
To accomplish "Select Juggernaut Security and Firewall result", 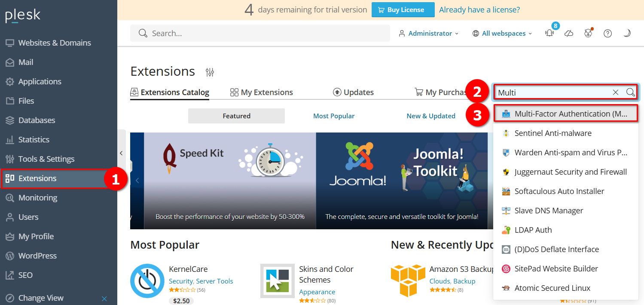I will (566, 172).
